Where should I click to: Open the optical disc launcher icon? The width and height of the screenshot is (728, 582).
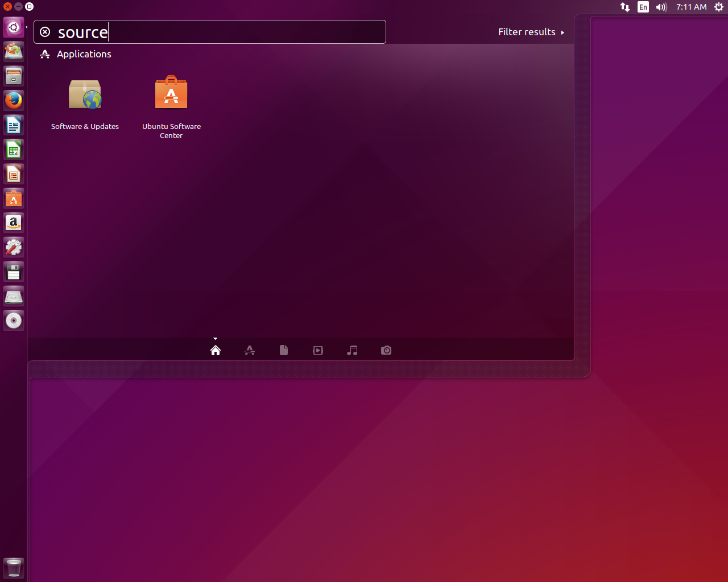point(14,321)
